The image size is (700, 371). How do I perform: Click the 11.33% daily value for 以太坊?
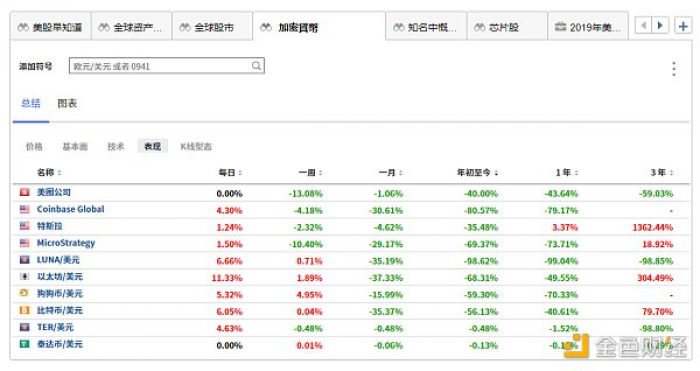pyautogui.click(x=227, y=278)
